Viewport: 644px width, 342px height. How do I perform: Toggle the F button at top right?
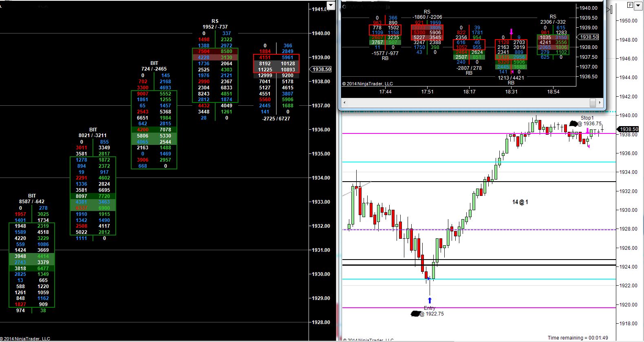631,5
